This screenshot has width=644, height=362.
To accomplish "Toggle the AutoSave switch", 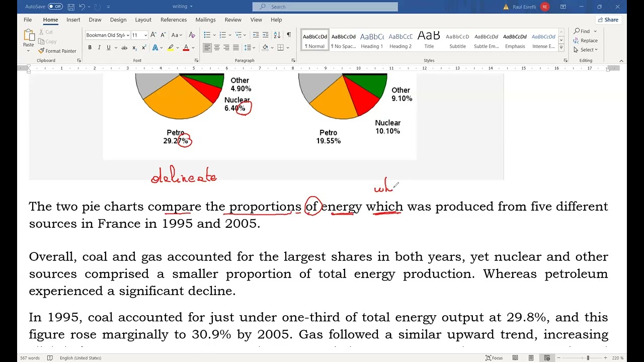I will tap(55, 7).
